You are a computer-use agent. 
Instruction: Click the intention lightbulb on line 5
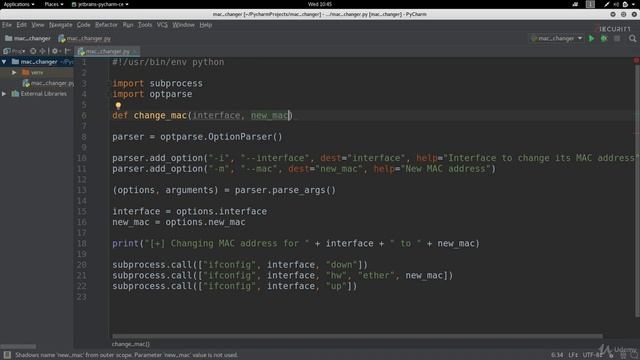[118, 106]
